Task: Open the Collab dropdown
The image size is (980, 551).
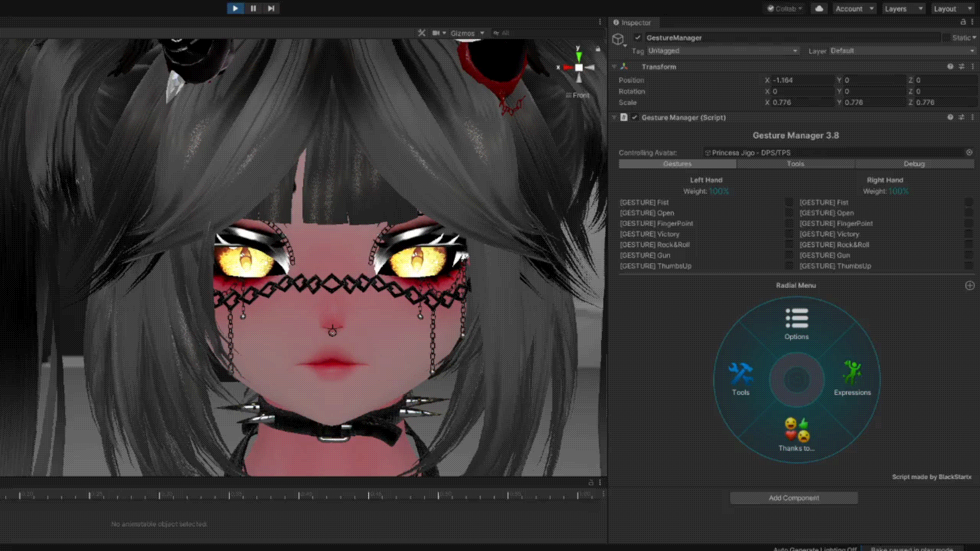Action: pyautogui.click(x=785, y=9)
